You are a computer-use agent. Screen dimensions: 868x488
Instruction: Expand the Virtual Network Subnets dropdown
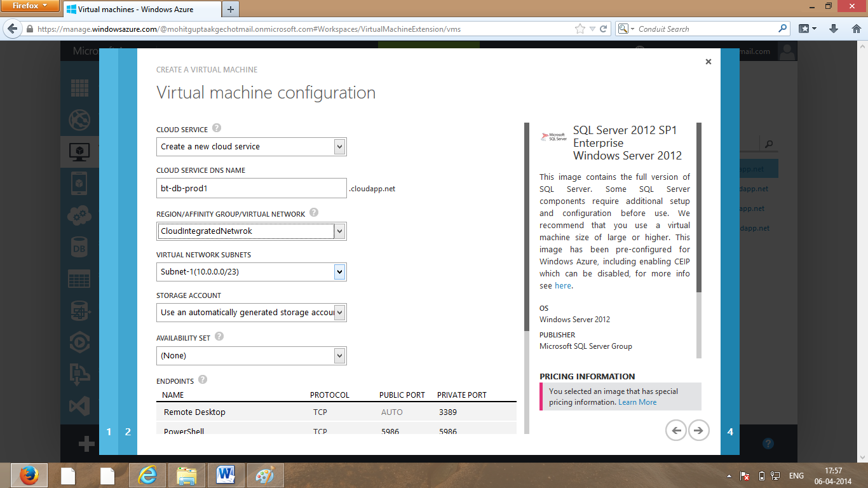pyautogui.click(x=252, y=272)
